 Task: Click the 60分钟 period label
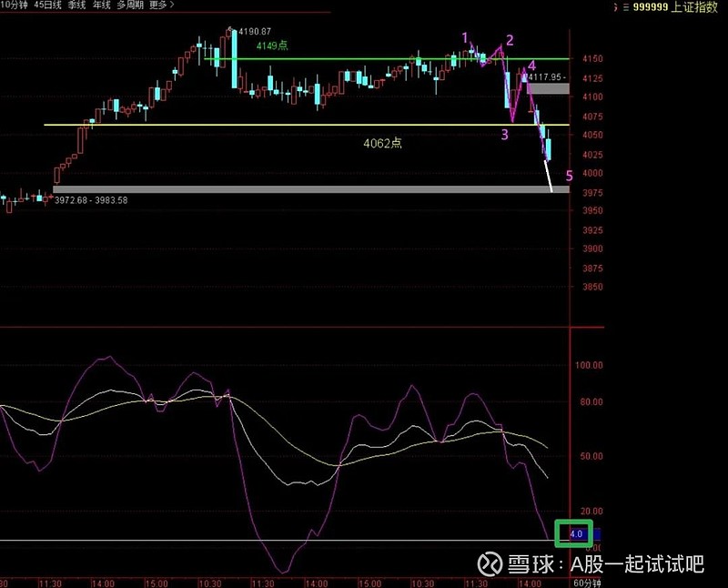pos(587,583)
